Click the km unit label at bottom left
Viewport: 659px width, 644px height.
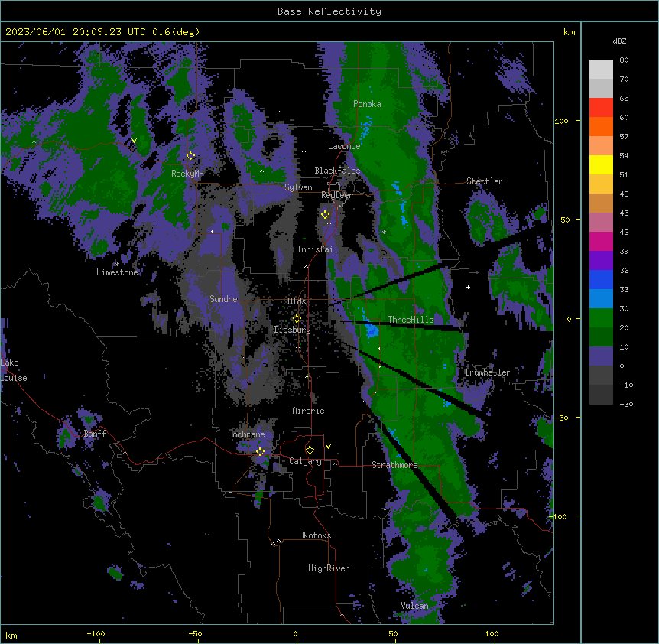pyautogui.click(x=11, y=636)
